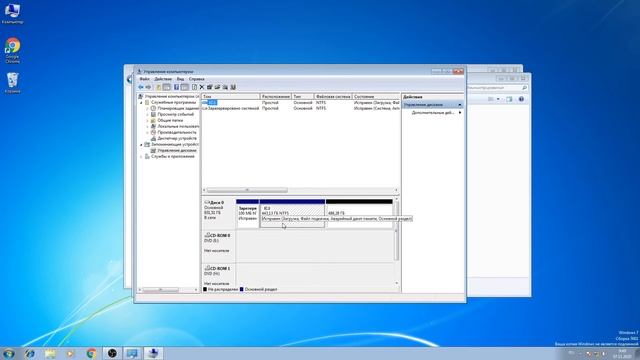This screenshot has width=640, height=360.
Task: Click the Up one level toolbar icon
Action: pos(158,87)
